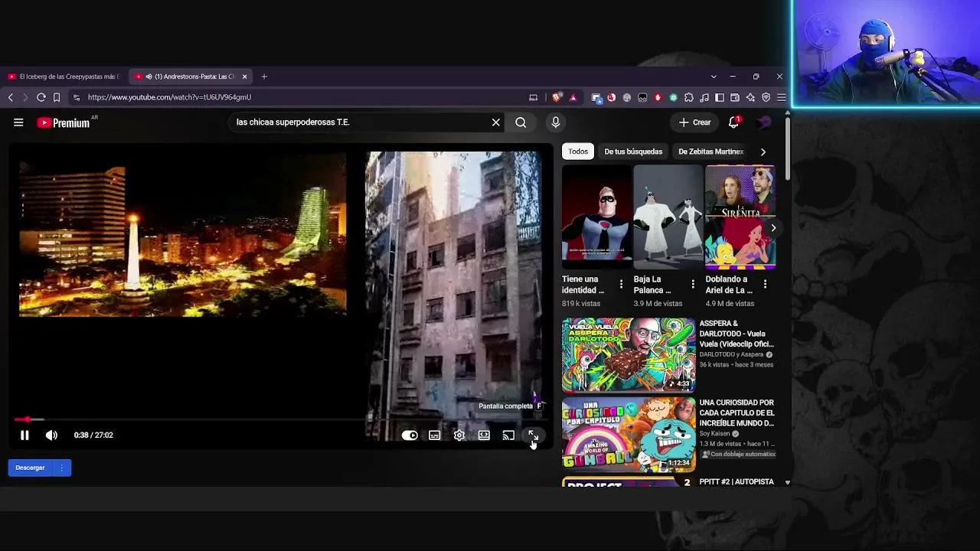Screen dimensions: 980x551
Task: Select the De Zebitas Martinez chip
Action: 710,152
